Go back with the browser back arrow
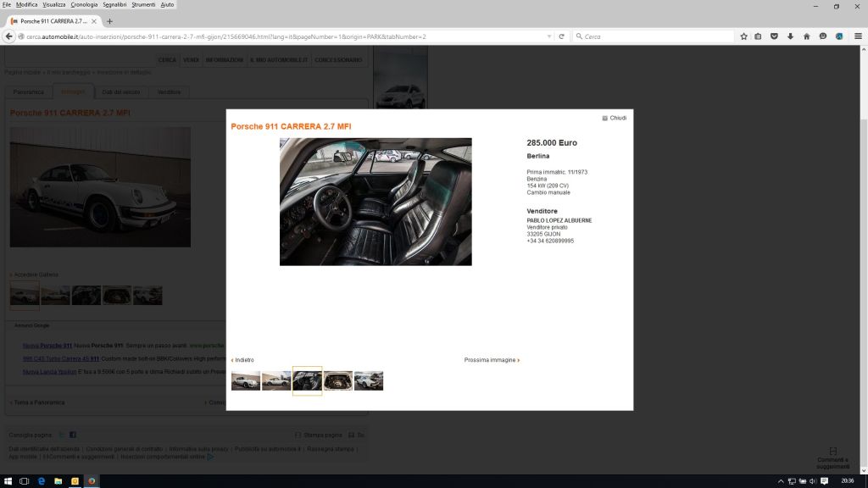 click(8, 36)
